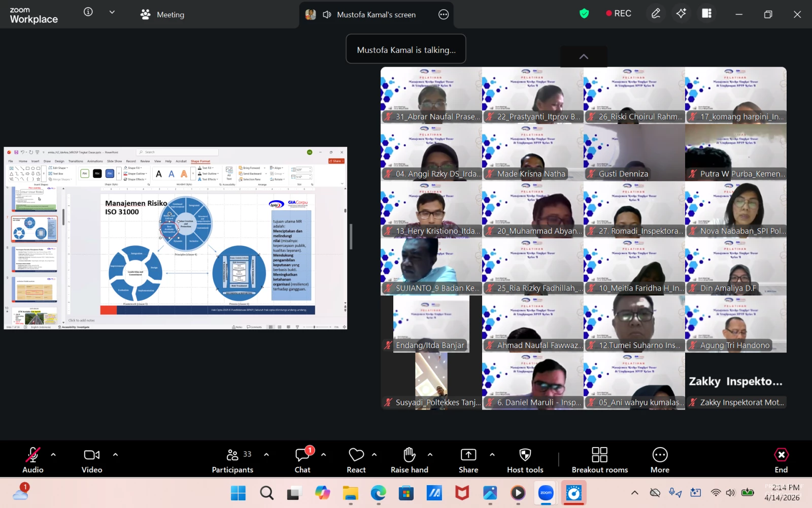Select Nova Nababan's video tile
Image resolution: width=812 pixels, height=508 pixels.
[x=735, y=210]
